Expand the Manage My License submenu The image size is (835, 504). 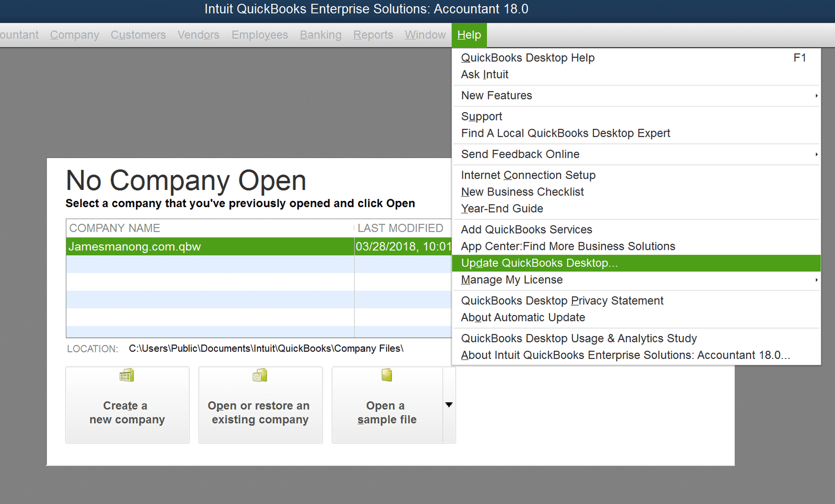coord(816,280)
